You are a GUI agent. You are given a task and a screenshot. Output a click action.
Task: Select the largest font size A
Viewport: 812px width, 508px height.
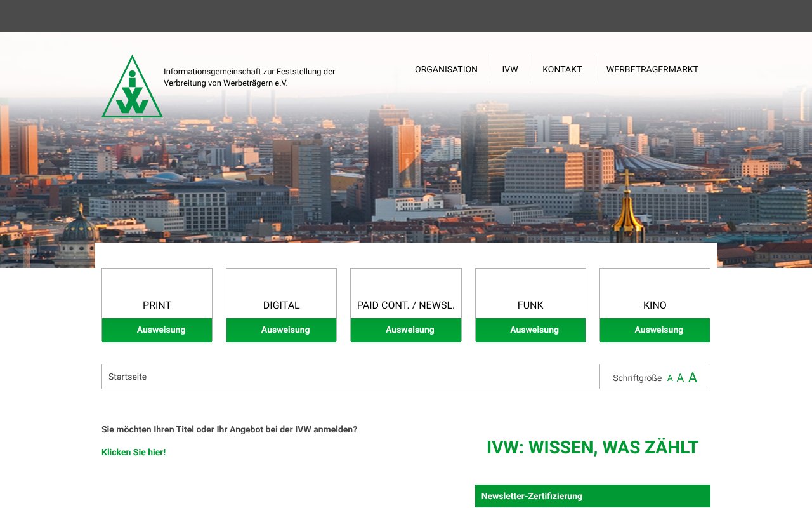click(691, 377)
